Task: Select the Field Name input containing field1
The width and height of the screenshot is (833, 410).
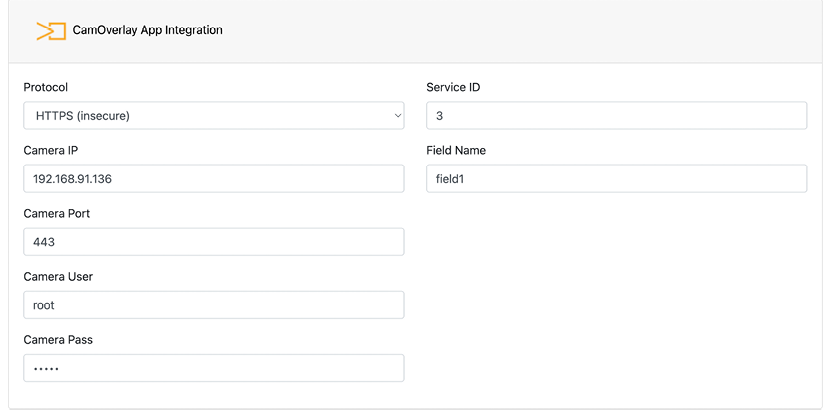Action: (x=616, y=178)
